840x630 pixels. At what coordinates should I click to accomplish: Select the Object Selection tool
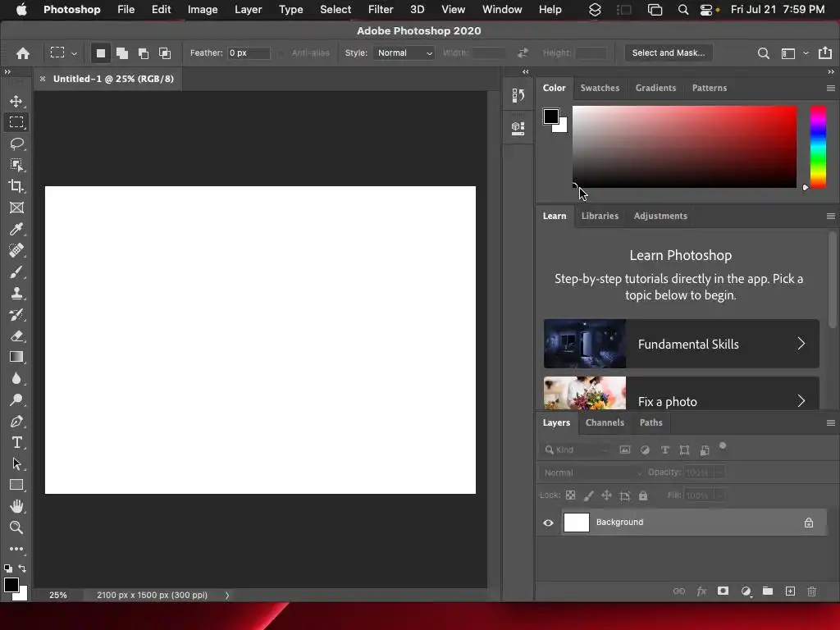(x=16, y=165)
